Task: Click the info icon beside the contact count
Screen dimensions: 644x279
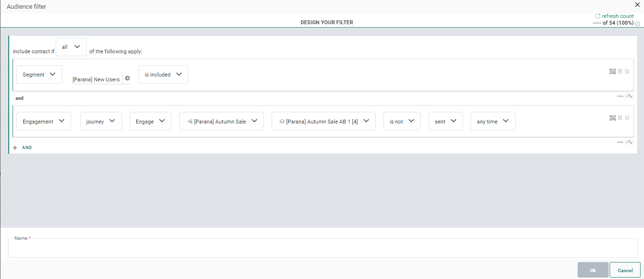Action: 638,23
